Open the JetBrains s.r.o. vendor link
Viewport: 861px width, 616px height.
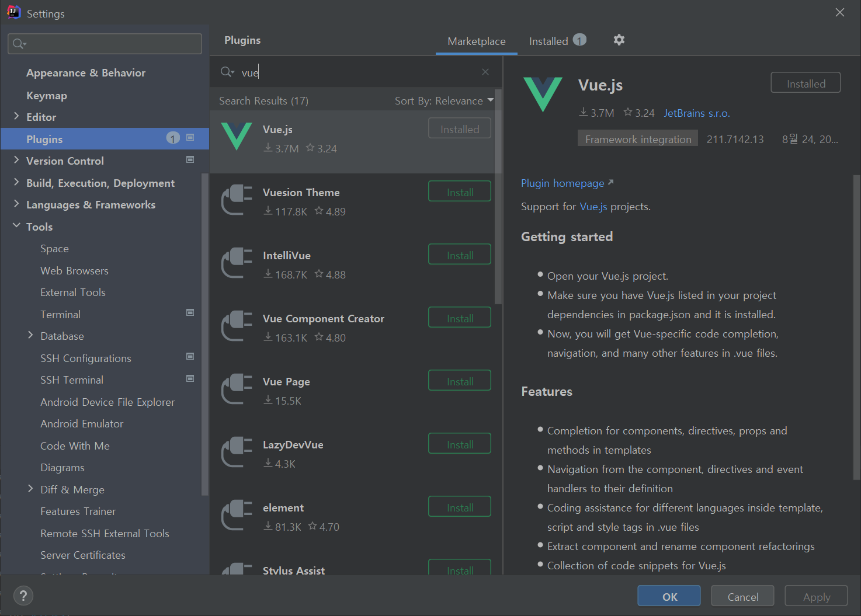pyautogui.click(x=697, y=113)
